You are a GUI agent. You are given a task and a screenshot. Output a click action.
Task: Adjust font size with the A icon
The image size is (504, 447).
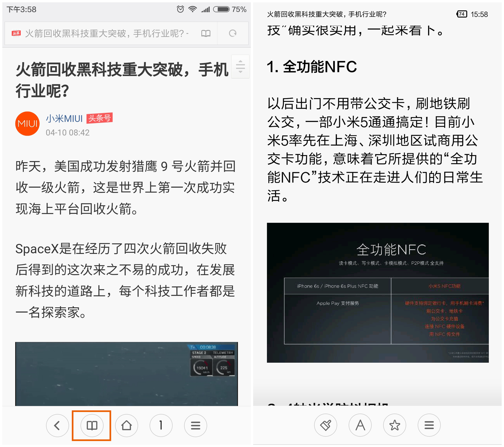[x=360, y=425]
